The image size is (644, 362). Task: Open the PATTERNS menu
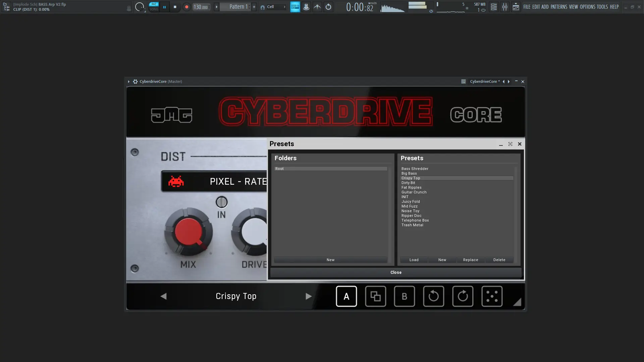coord(558,7)
